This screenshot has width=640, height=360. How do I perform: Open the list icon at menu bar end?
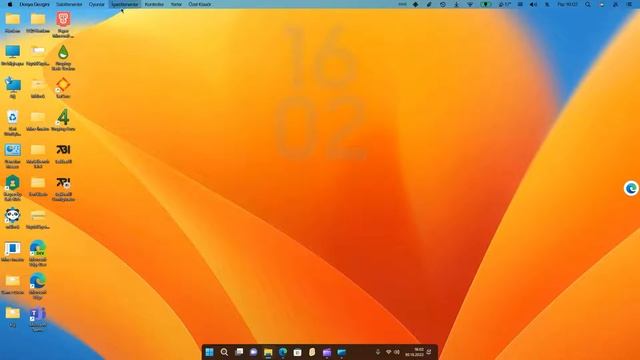pyautogui.click(x=629, y=4)
